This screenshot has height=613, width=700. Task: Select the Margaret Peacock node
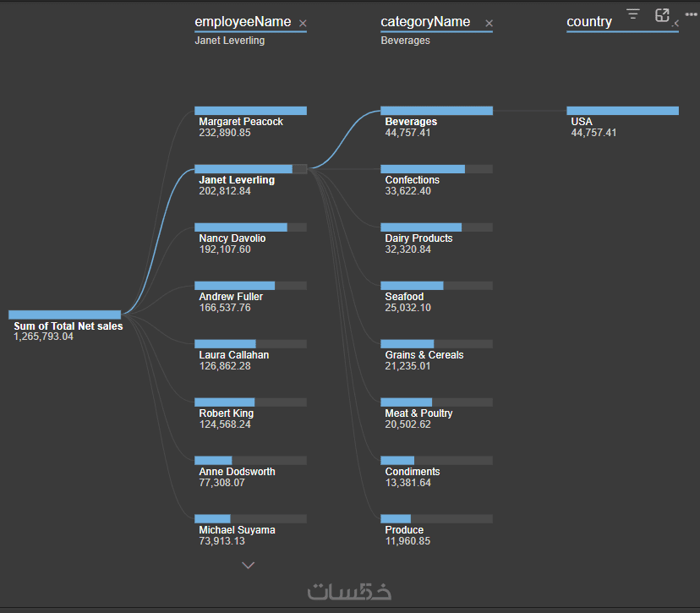[x=250, y=111]
